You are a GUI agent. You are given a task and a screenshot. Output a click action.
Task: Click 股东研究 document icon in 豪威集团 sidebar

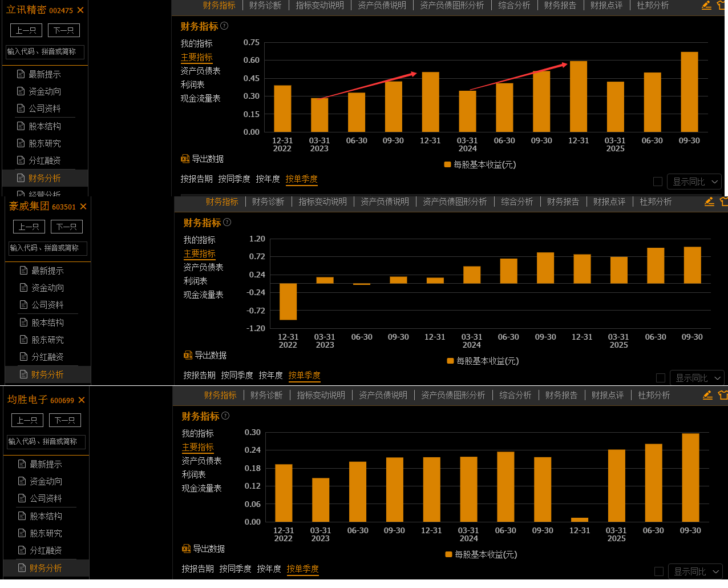[24, 340]
